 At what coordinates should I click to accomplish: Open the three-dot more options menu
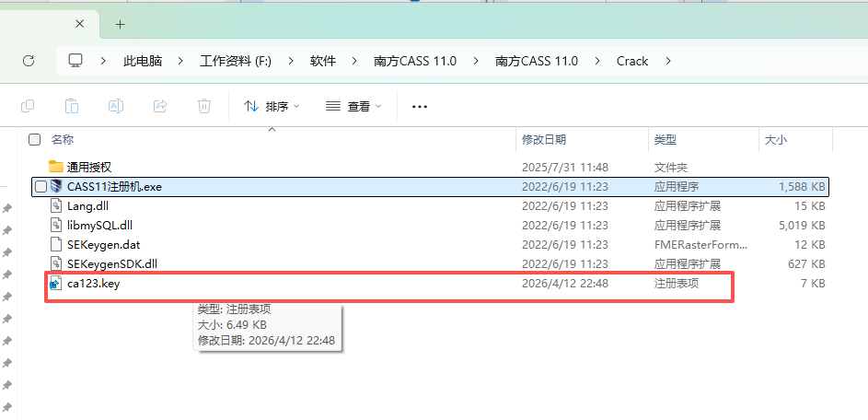coord(420,107)
